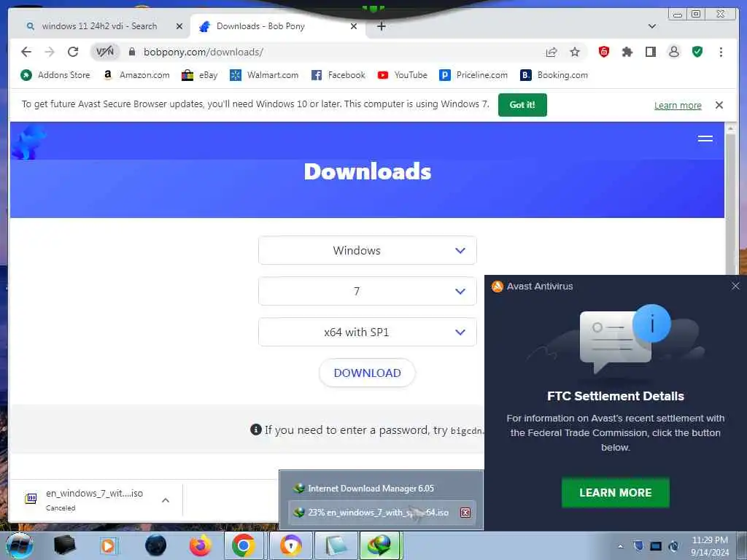Show hidden system tray icons
This screenshot has height=560, width=747.
620,546
